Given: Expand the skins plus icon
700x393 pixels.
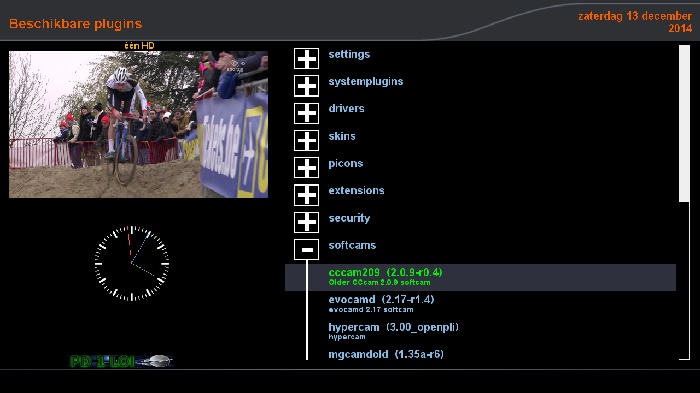Looking at the screenshot, I should click(x=306, y=141).
